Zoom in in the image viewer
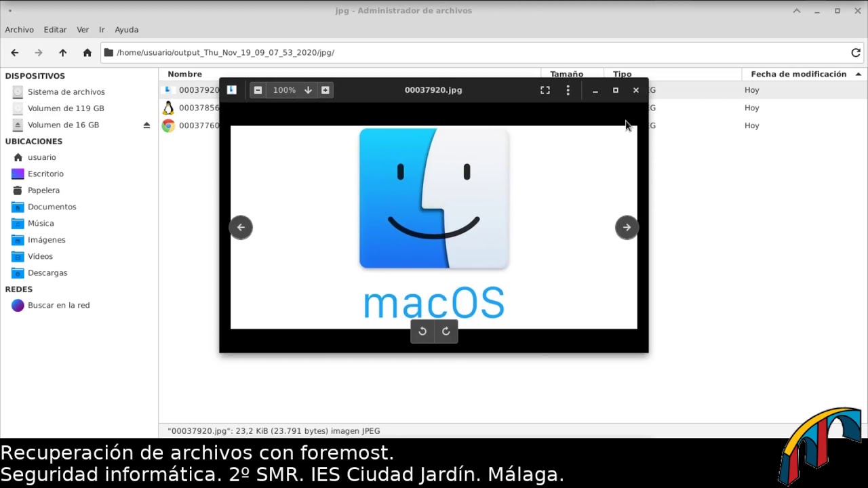Viewport: 868px width, 488px height. coord(325,90)
